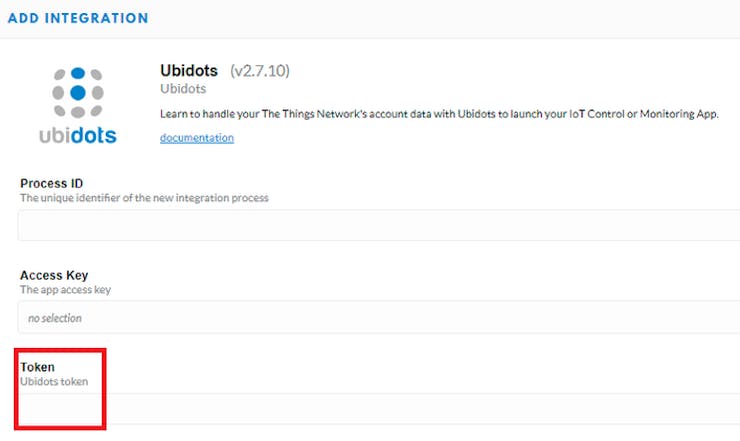The height and width of the screenshot is (441, 740).
Task: Click the bold Ubidots integration title
Action: [x=190, y=71]
